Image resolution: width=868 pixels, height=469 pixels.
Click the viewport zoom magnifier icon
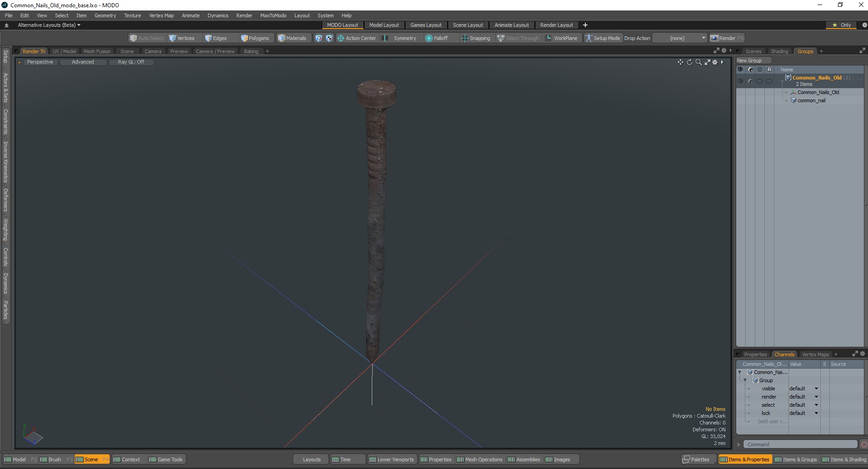(x=698, y=62)
